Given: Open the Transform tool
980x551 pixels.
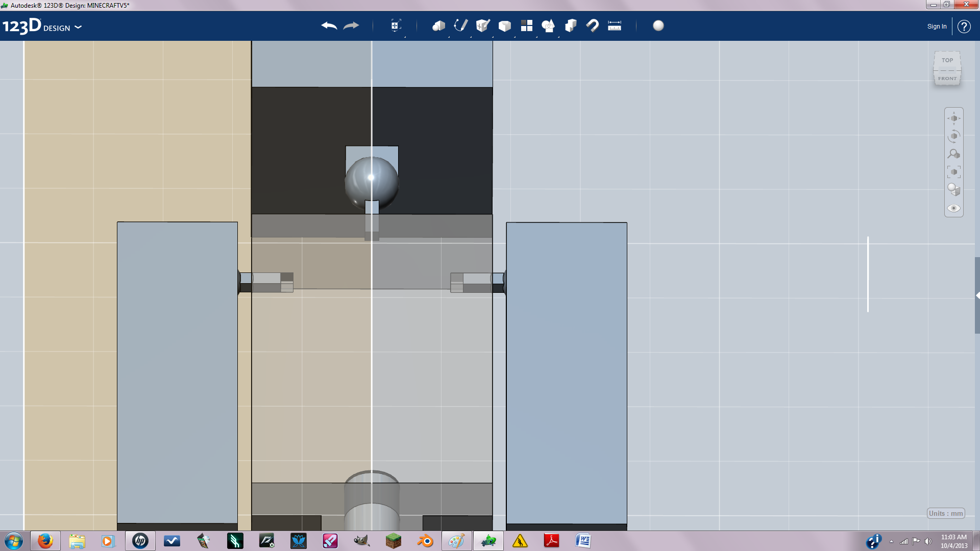Looking at the screenshot, I should click(x=396, y=26).
